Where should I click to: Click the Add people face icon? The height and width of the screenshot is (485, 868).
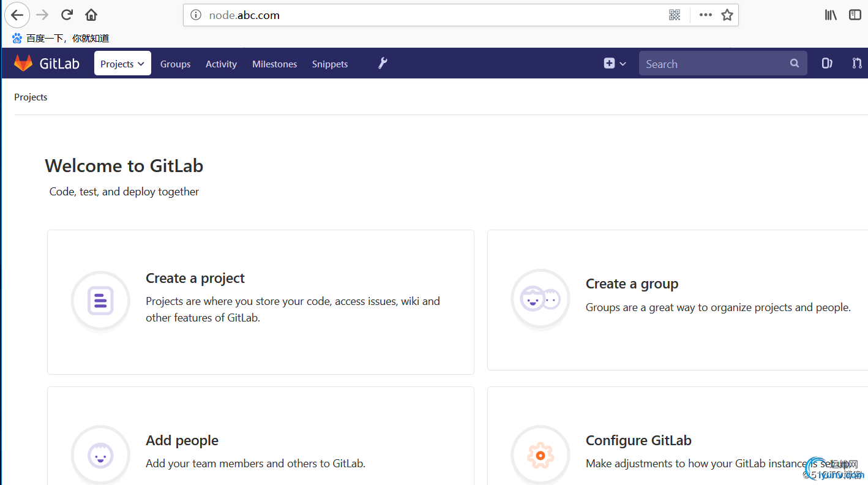pos(100,455)
